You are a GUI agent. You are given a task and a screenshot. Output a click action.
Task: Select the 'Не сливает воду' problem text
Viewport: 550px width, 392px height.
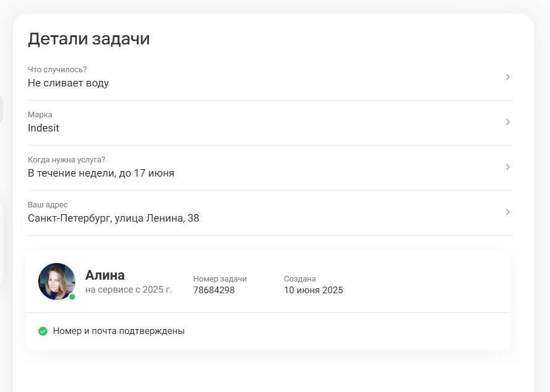69,83
